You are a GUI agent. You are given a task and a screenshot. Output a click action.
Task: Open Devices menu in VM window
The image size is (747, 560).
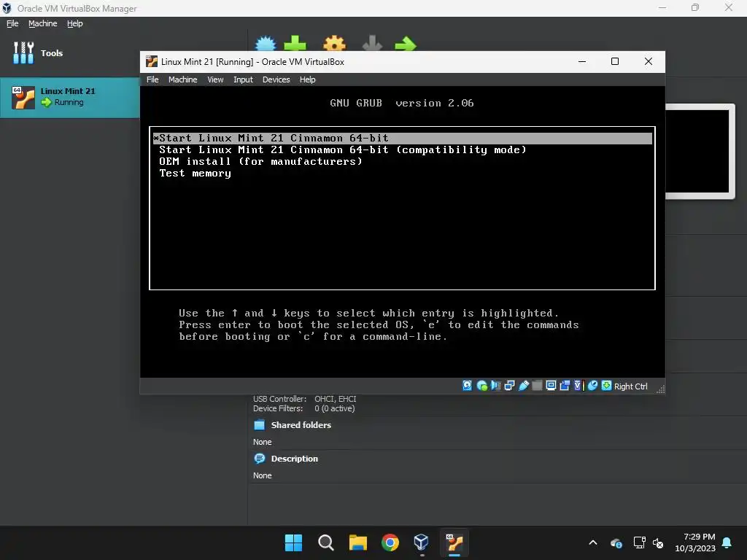point(276,79)
